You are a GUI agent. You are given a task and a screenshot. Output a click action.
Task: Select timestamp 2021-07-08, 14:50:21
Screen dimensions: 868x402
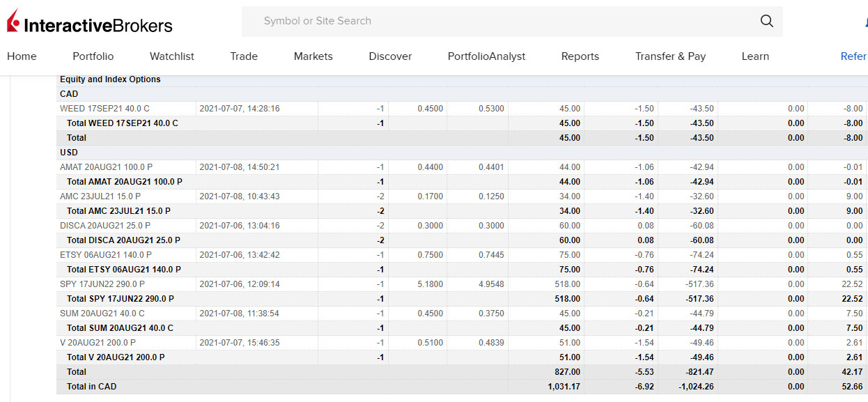click(x=240, y=167)
